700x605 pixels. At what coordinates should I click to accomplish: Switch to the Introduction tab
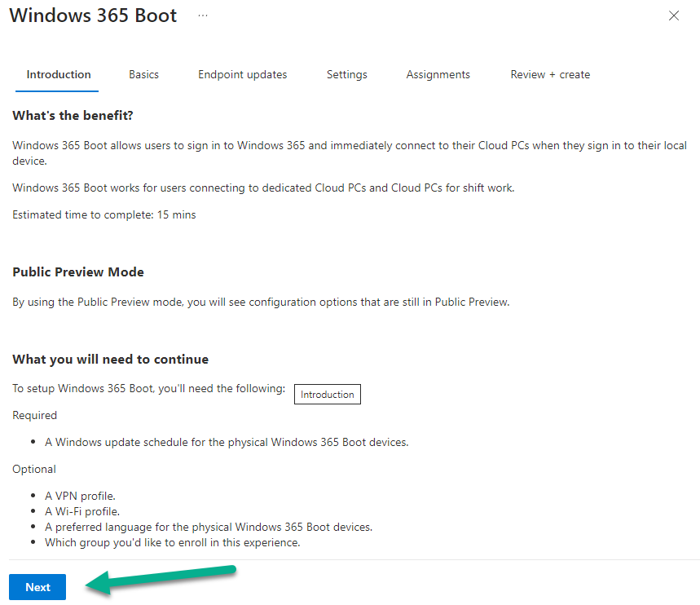[59, 75]
